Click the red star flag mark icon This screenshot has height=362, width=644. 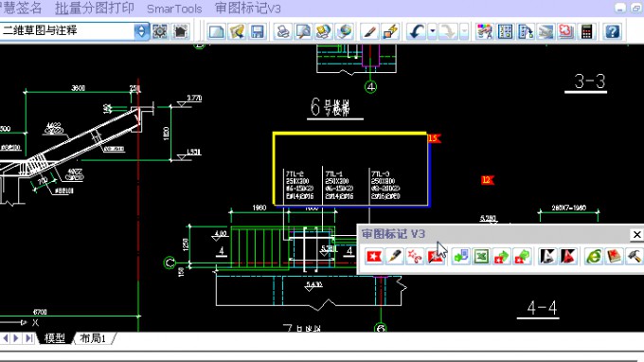click(374, 257)
